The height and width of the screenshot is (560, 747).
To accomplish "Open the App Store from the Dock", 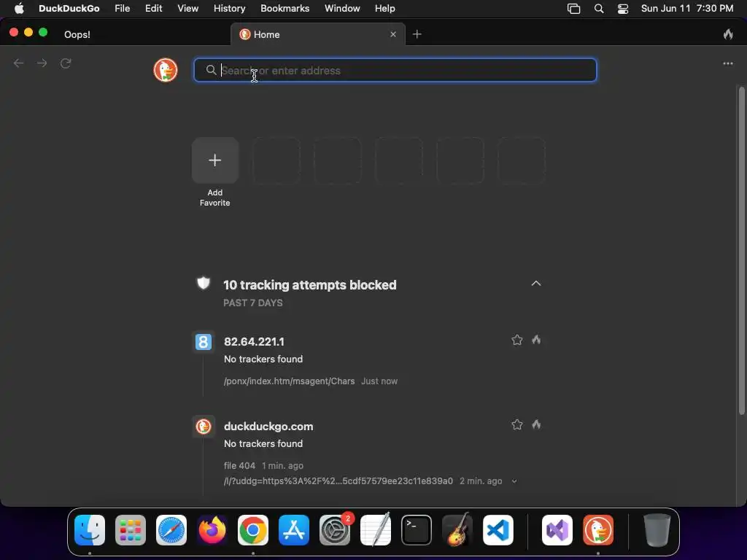I will click(x=294, y=530).
